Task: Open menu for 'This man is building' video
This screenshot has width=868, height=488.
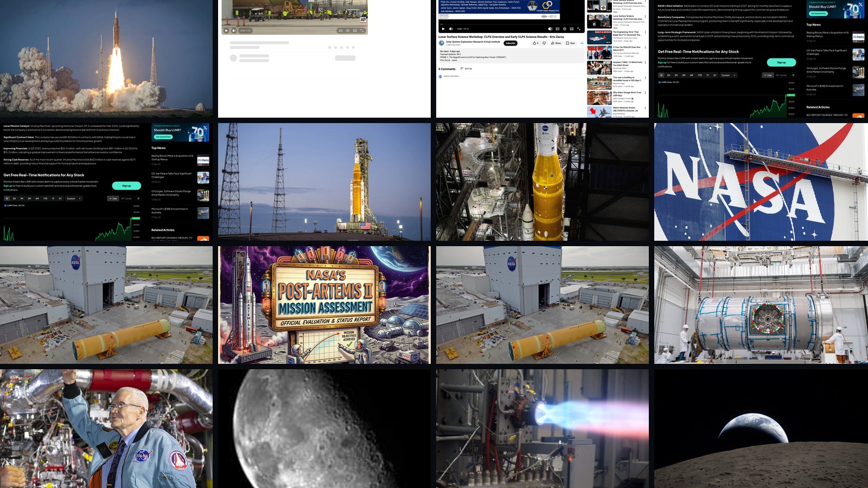Action: point(645,78)
